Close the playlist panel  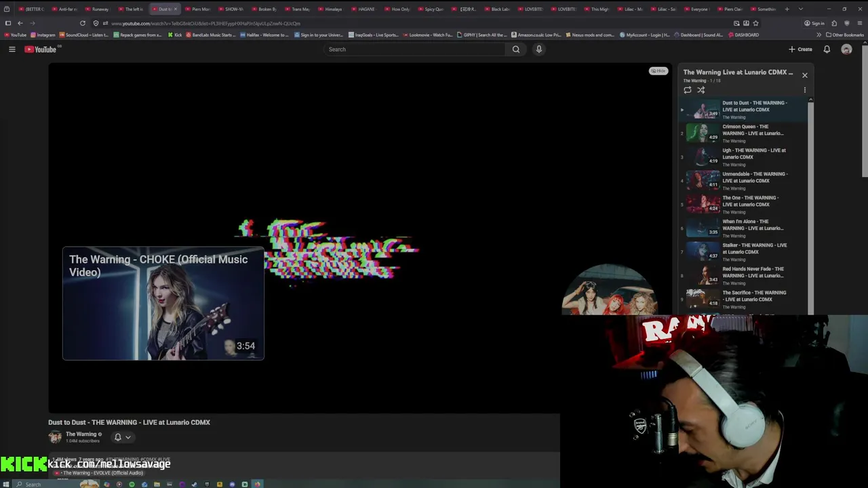pos(805,75)
